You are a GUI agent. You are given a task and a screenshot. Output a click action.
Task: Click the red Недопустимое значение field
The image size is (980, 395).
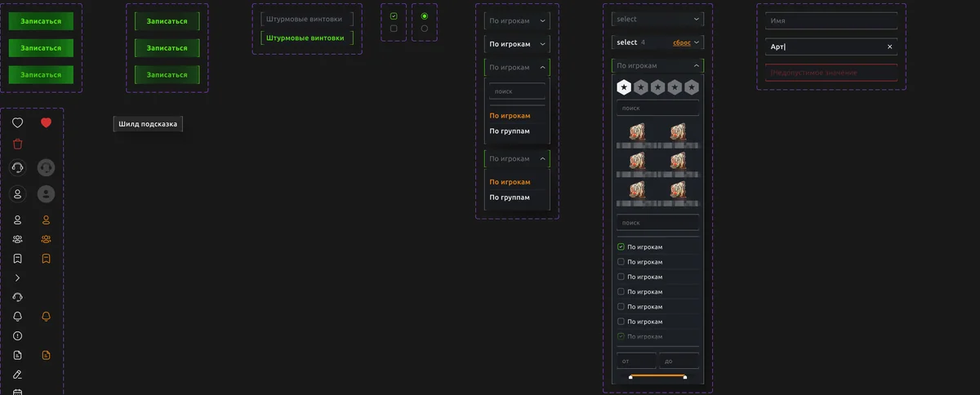tap(831, 73)
